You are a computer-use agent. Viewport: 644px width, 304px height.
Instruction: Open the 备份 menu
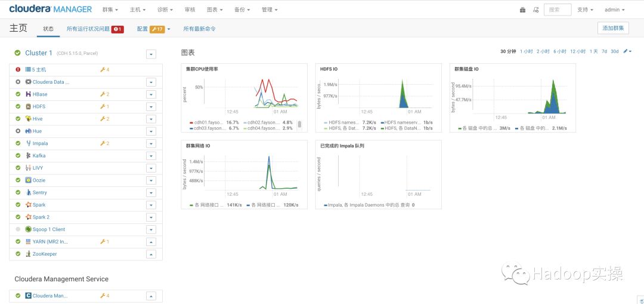point(242,10)
